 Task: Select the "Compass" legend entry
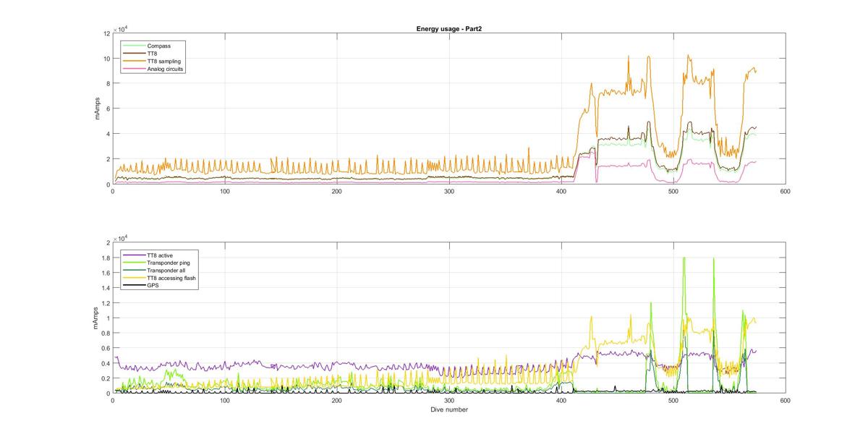(x=148, y=46)
